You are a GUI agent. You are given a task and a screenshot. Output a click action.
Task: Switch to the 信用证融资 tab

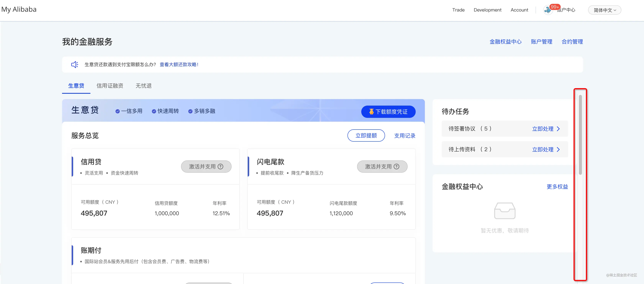click(x=110, y=86)
